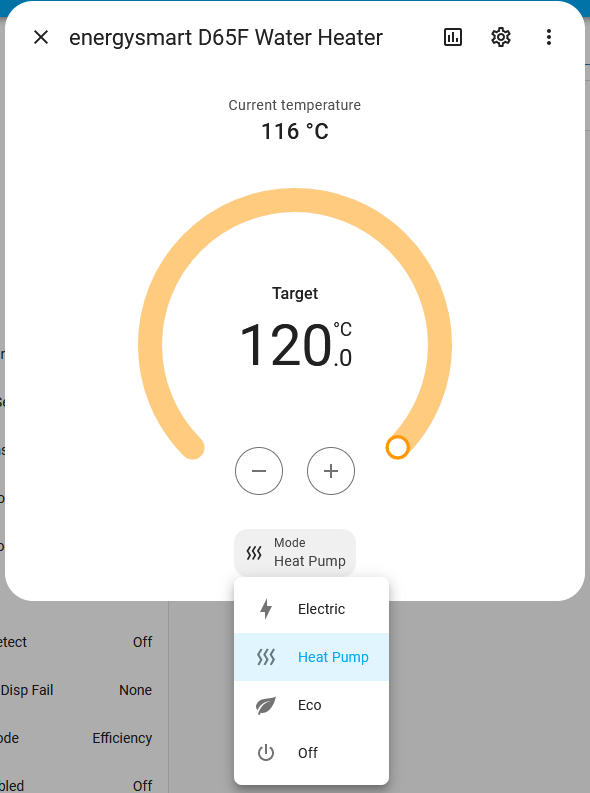Screen dimensions: 590x793
Task: Open the three-dot overflow menu
Action: point(549,37)
